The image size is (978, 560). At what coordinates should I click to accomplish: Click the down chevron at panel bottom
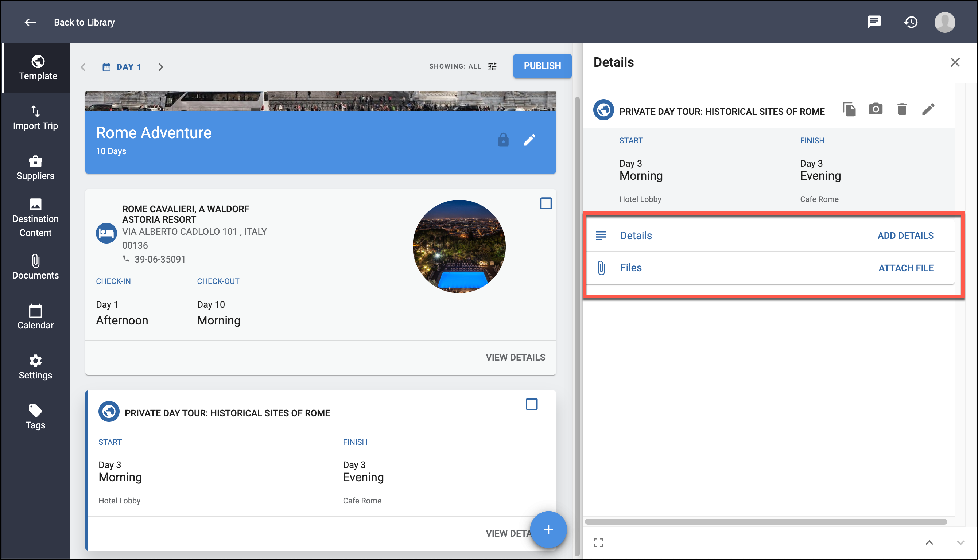960,543
